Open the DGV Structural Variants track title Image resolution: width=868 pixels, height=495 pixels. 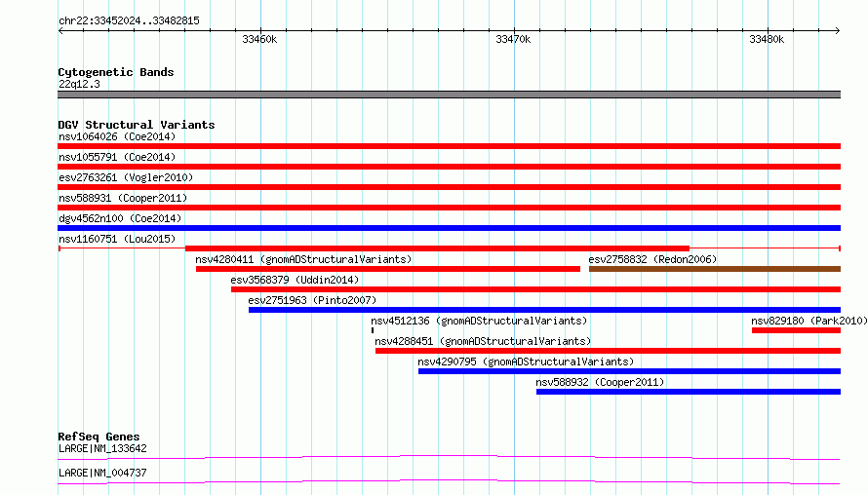point(137,125)
